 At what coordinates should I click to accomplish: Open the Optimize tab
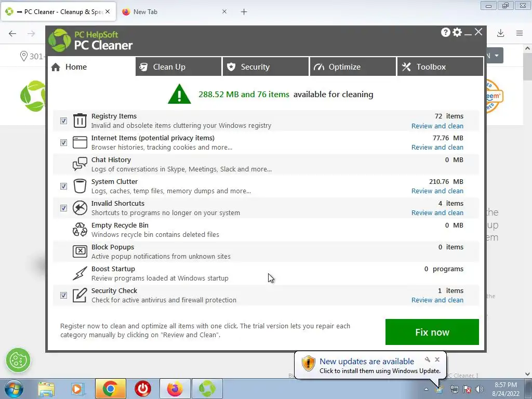click(x=353, y=67)
